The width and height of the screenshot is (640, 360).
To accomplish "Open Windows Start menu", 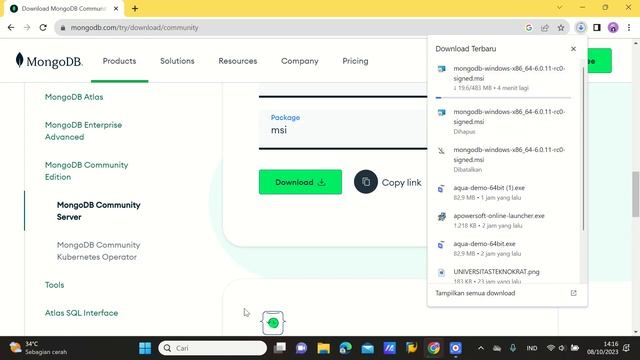I will (145, 348).
